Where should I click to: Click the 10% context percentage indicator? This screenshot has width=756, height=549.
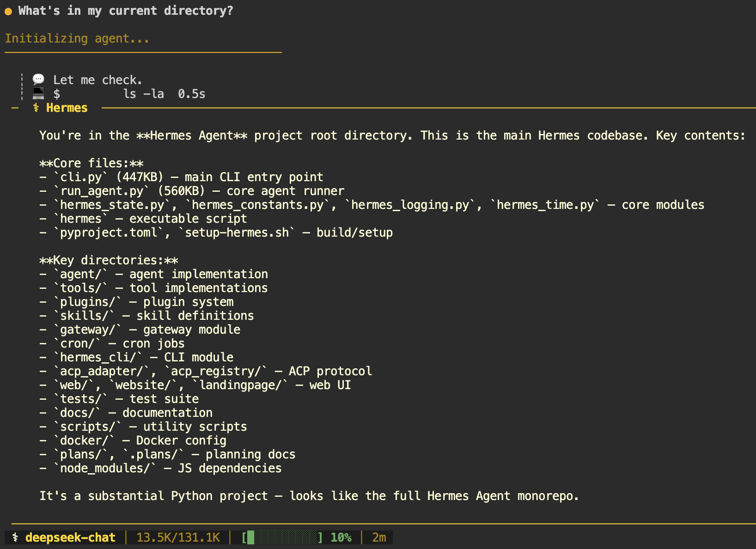pyautogui.click(x=340, y=537)
